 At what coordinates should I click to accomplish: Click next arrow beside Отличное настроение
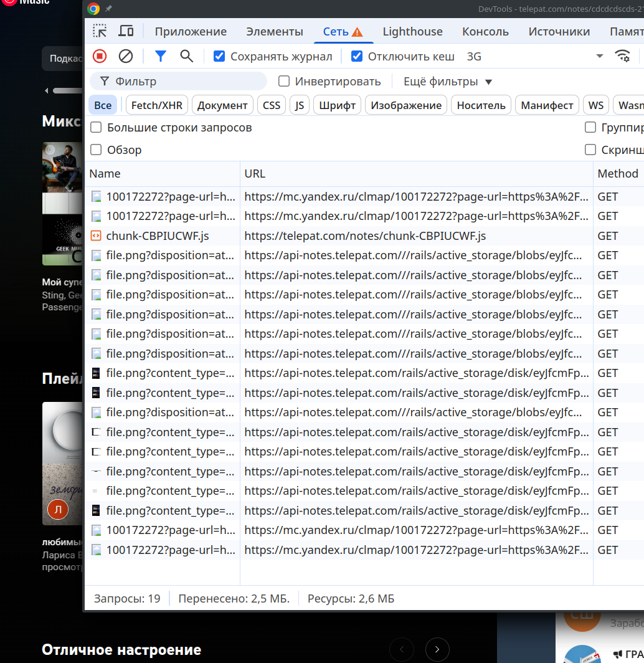pyautogui.click(x=437, y=649)
